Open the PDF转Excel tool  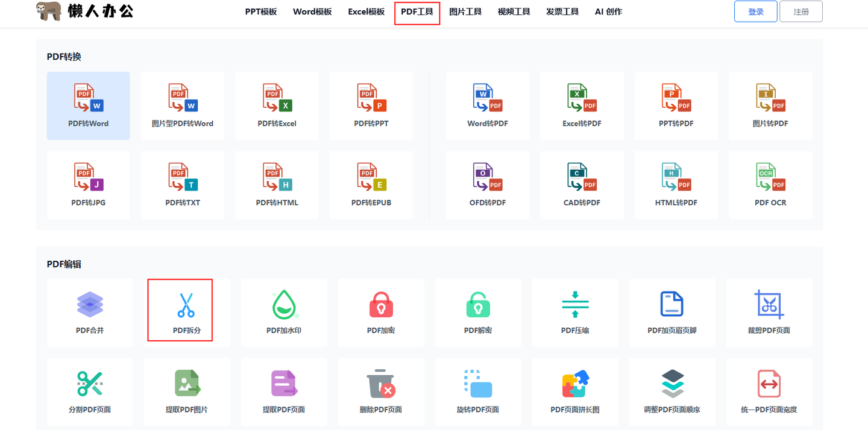point(277,106)
